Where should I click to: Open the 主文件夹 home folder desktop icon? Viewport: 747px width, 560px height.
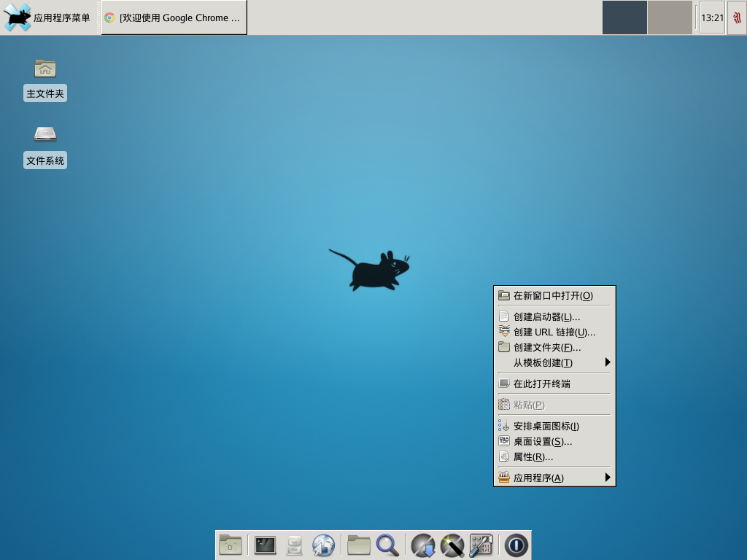coord(45,79)
